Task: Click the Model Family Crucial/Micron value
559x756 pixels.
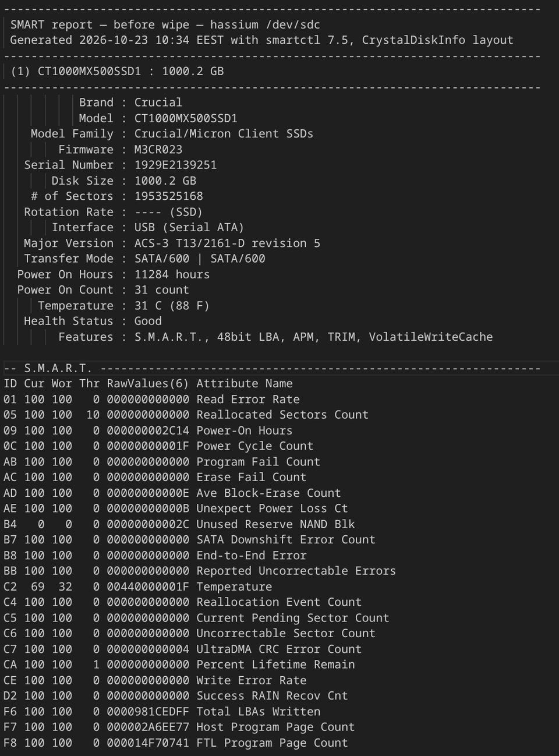Action: pyautogui.click(x=224, y=133)
